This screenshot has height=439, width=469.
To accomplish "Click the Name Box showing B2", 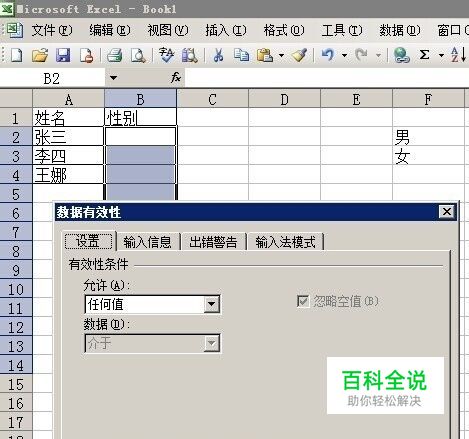I will pos(52,79).
